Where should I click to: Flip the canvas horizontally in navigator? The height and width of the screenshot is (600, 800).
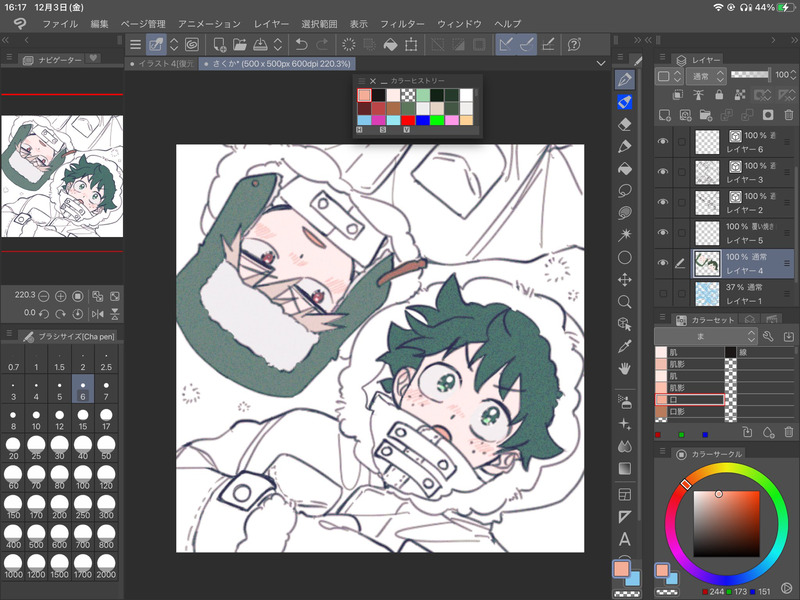(97, 314)
